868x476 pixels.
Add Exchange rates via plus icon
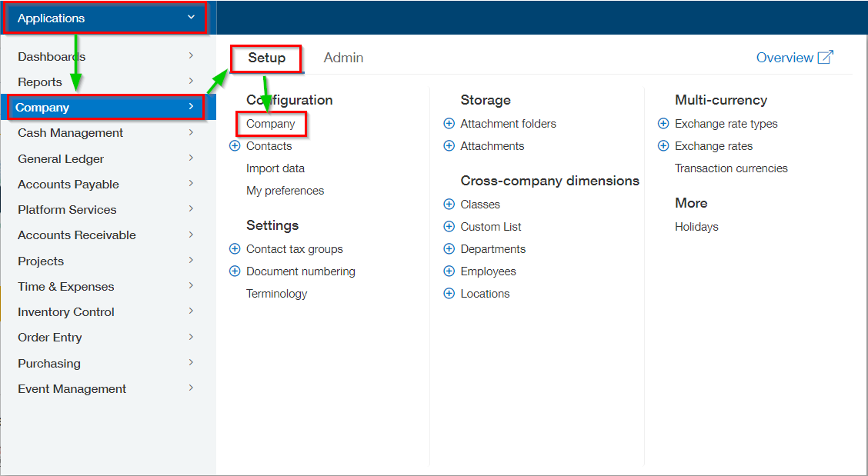click(663, 145)
